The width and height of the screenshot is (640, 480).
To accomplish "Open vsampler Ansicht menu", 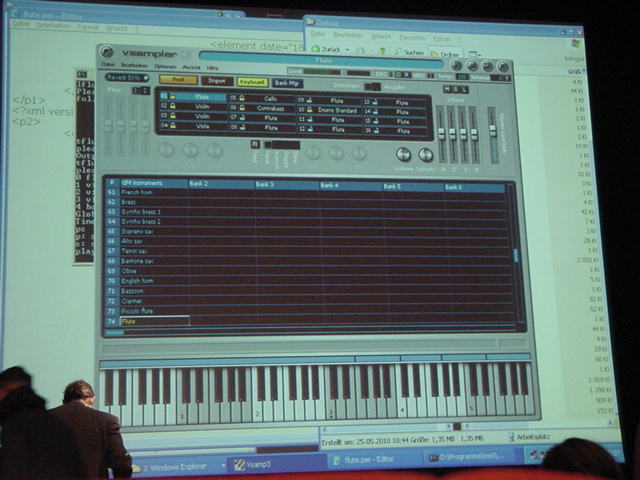I will pos(191,67).
